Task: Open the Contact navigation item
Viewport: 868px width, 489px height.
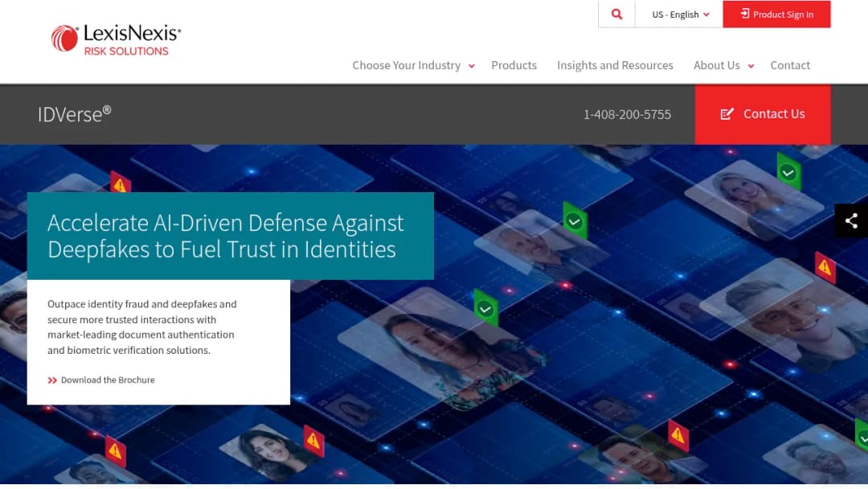Action: pos(790,65)
